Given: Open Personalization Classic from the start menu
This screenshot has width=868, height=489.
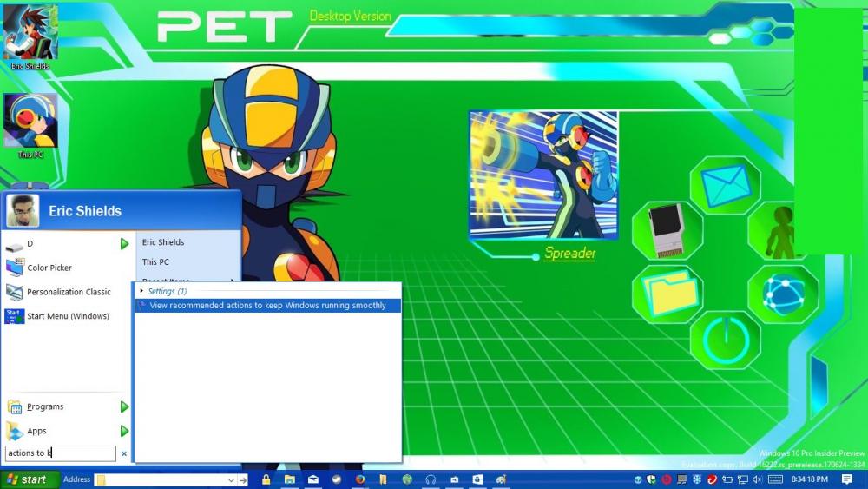Looking at the screenshot, I should pos(69,293).
